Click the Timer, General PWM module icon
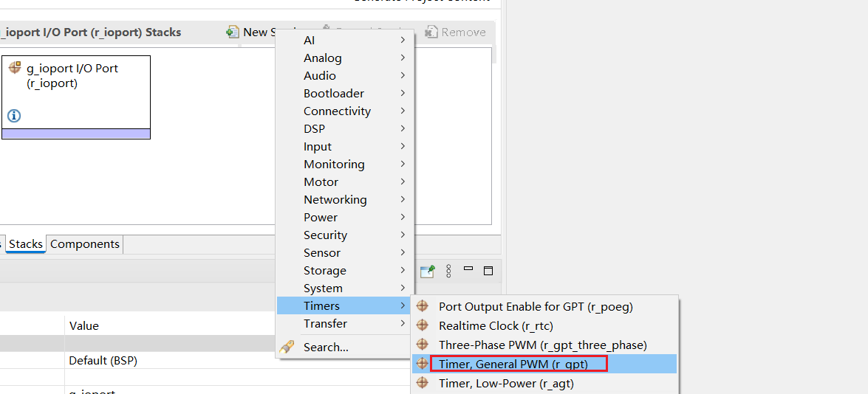This screenshot has width=868, height=394. coord(423,364)
